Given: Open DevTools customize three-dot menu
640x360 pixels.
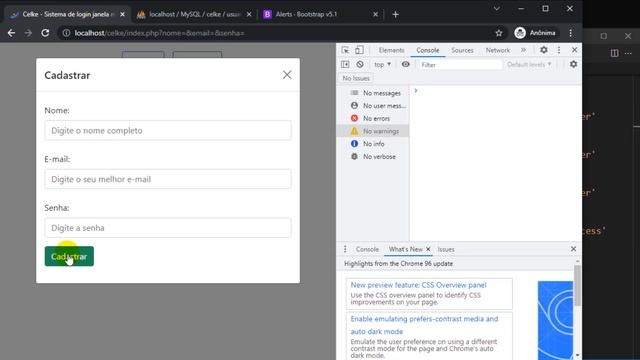Looking at the screenshot, I should pos(559,50).
